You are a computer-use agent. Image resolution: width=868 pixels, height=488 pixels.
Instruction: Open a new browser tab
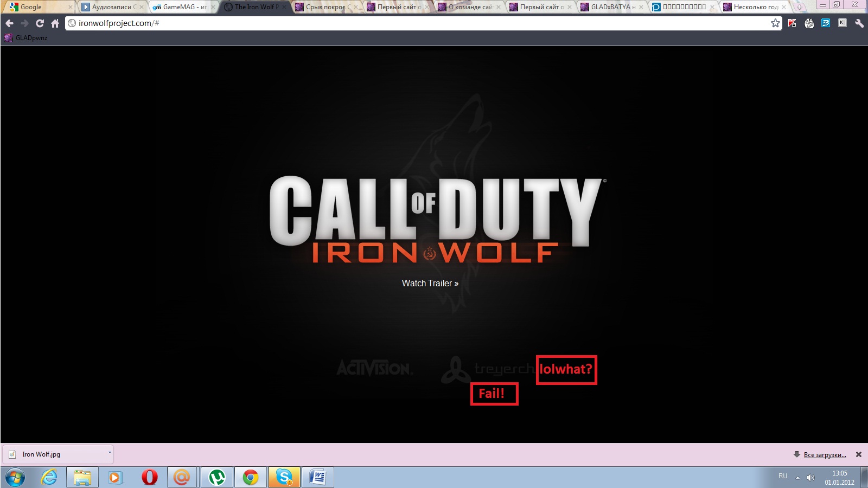pos(799,7)
